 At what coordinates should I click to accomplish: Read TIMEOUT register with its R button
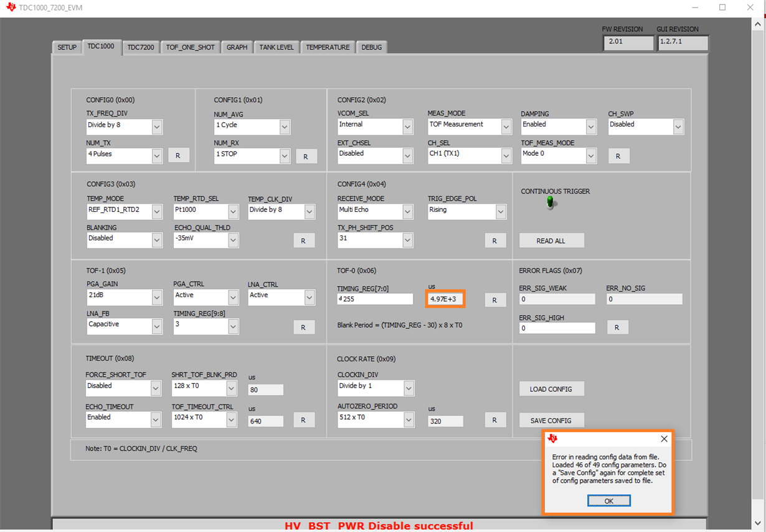tap(303, 420)
